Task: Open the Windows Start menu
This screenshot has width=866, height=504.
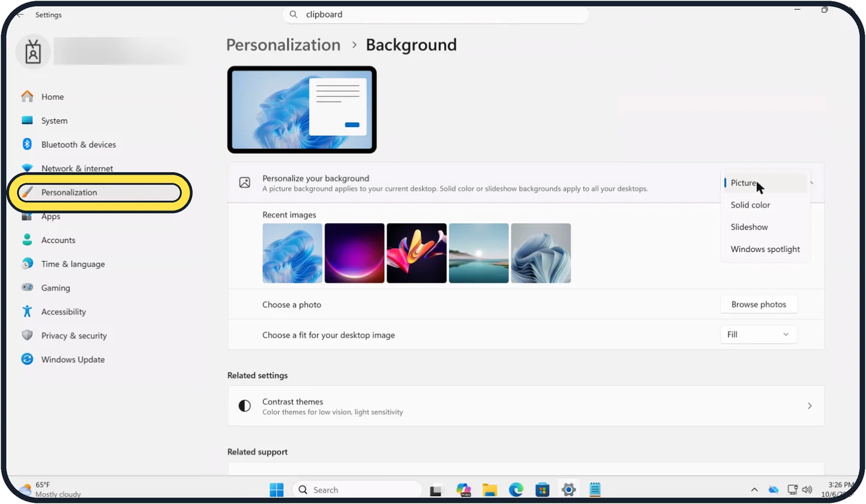Action: pyautogui.click(x=277, y=490)
